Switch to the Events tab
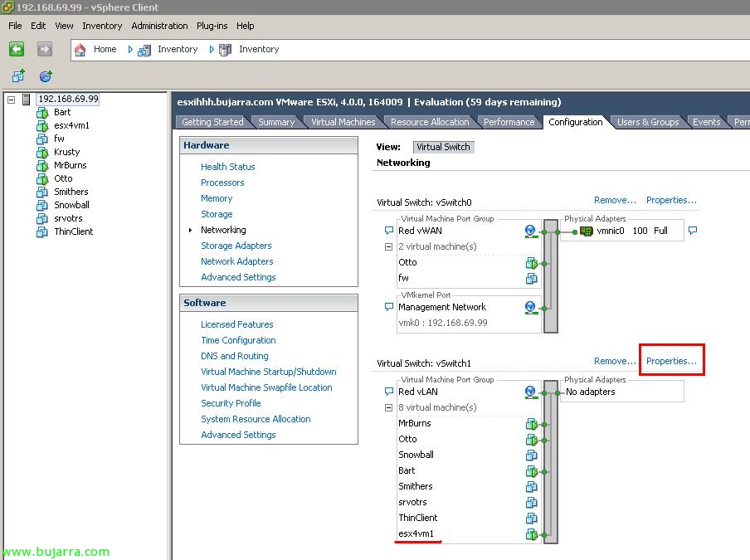The height and width of the screenshot is (560, 750). (x=707, y=122)
